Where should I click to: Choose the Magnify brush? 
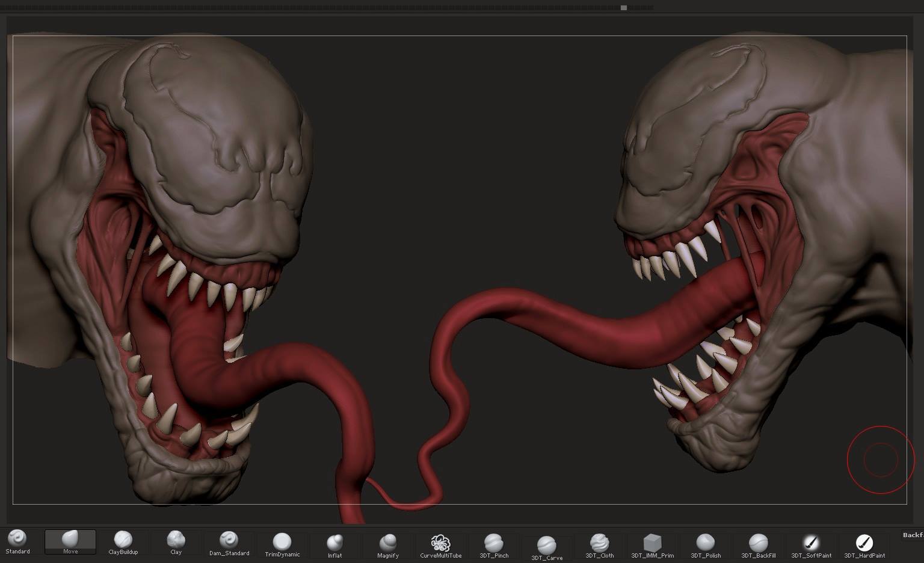click(388, 546)
